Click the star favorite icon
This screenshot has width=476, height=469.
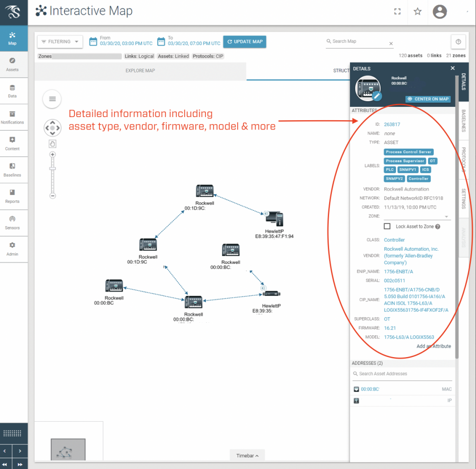[x=417, y=12]
